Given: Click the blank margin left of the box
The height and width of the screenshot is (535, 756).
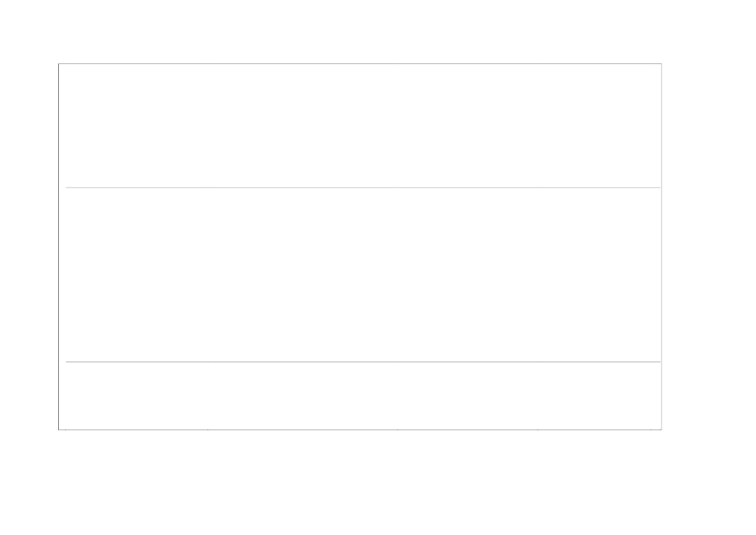Looking at the screenshot, I should pyautogui.click(x=29, y=246).
